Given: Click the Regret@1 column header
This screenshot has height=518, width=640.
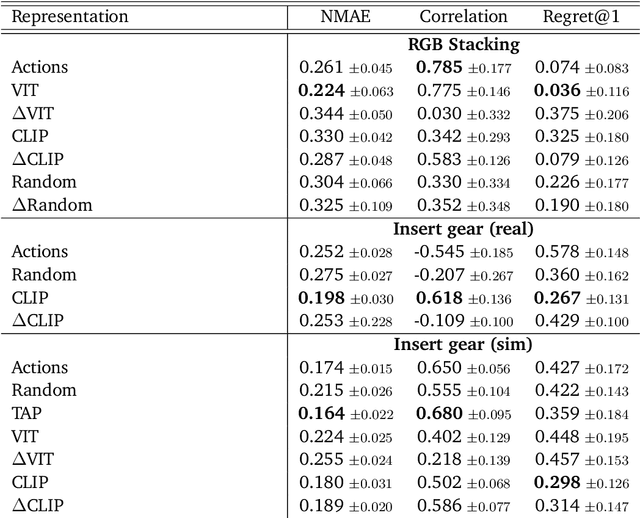Looking at the screenshot, I should (x=580, y=17).
